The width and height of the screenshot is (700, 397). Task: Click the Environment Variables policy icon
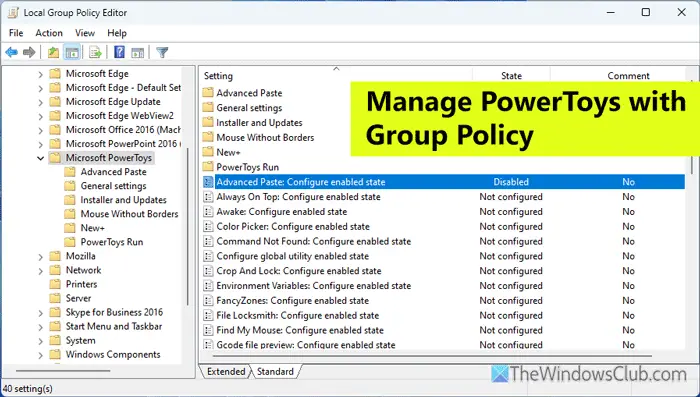tap(208, 286)
